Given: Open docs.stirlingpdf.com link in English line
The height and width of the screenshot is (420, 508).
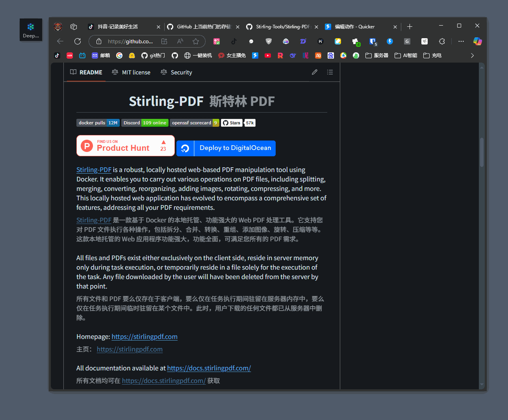Looking at the screenshot, I should [x=209, y=368].
